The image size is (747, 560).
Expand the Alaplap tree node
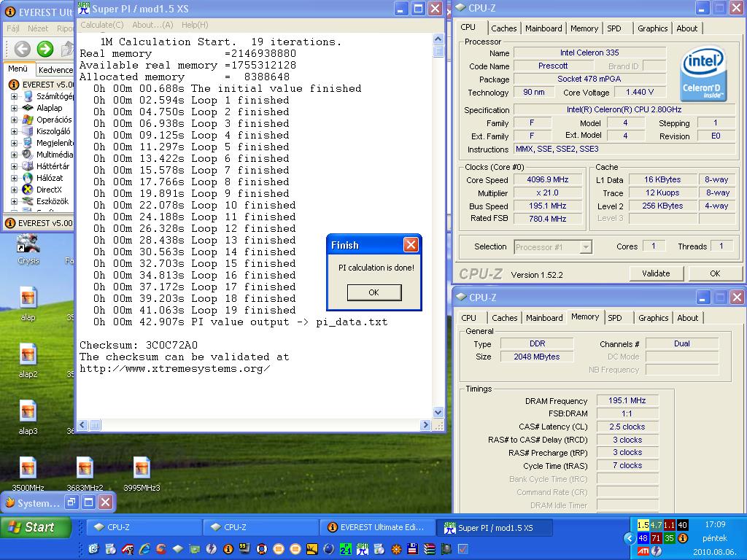click(x=15, y=108)
